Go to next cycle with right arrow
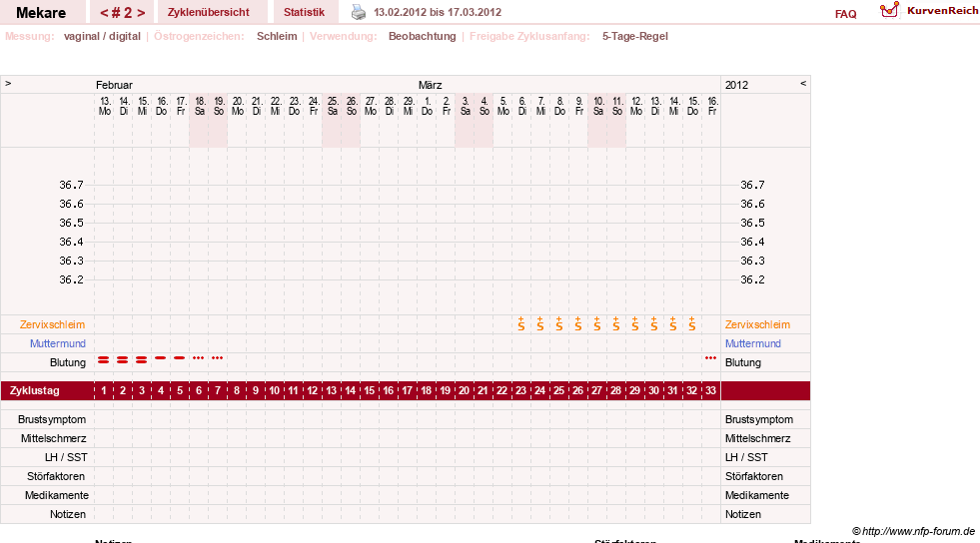This screenshot has height=543, width=980. pos(141,13)
